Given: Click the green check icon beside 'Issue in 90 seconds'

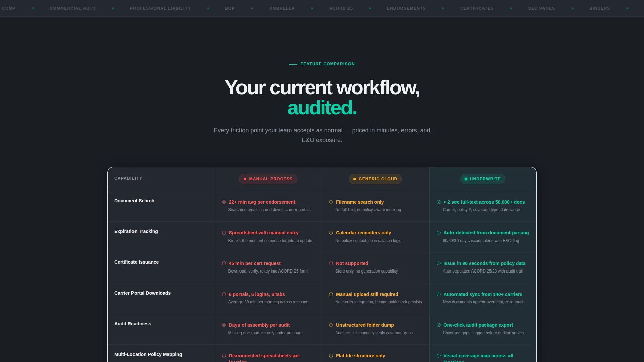Looking at the screenshot, I should pyautogui.click(x=439, y=263).
